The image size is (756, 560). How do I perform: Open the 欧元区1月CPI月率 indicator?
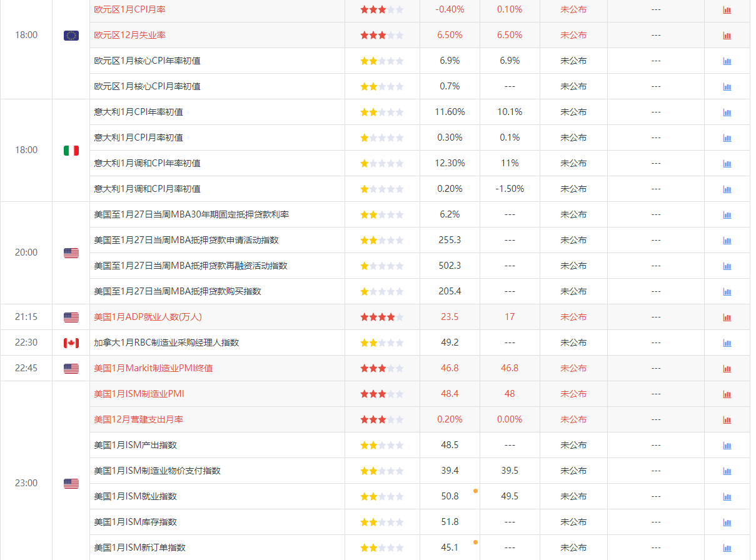pyautogui.click(x=129, y=9)
